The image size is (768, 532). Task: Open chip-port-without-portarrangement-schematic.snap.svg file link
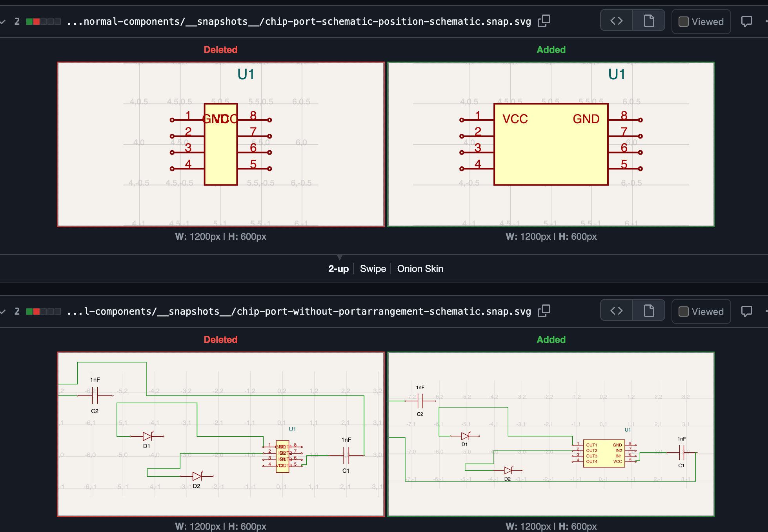coord(299,312)
